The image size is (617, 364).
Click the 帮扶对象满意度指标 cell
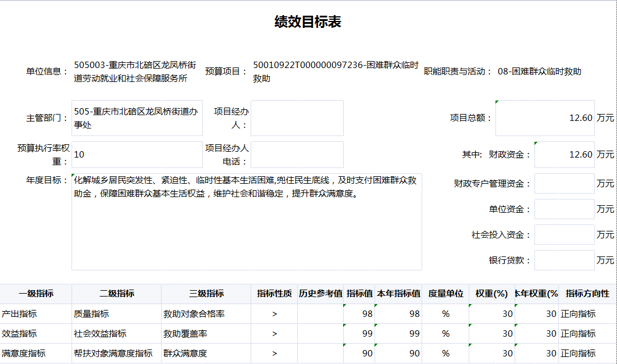[x=117, y=354]
